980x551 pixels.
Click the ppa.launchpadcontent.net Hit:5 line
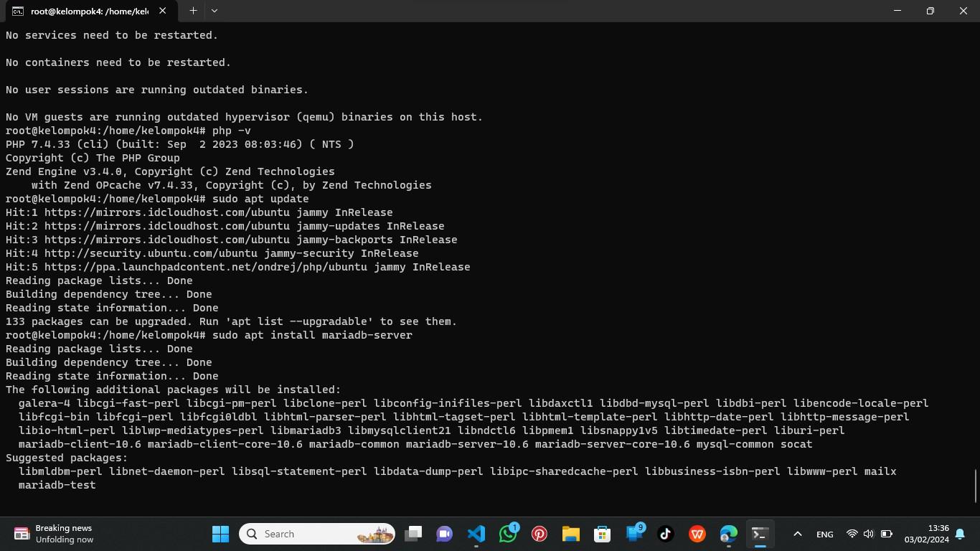click(x=238, y=267)
